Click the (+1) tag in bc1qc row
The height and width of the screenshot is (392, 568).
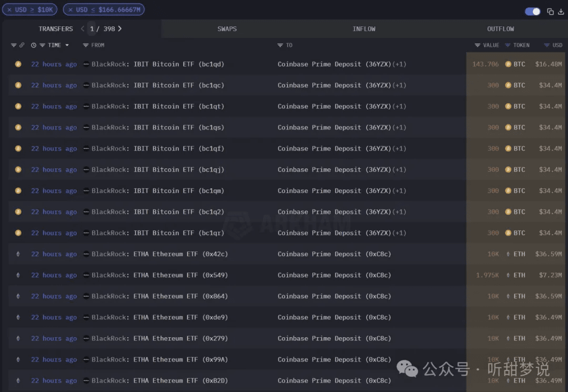click(x=399, y=85)
